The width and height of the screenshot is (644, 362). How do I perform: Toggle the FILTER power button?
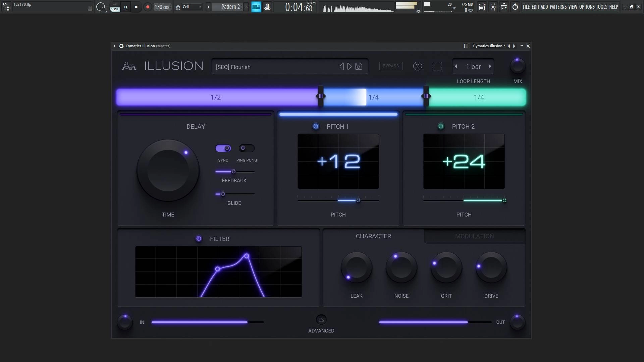click(199, 239)
